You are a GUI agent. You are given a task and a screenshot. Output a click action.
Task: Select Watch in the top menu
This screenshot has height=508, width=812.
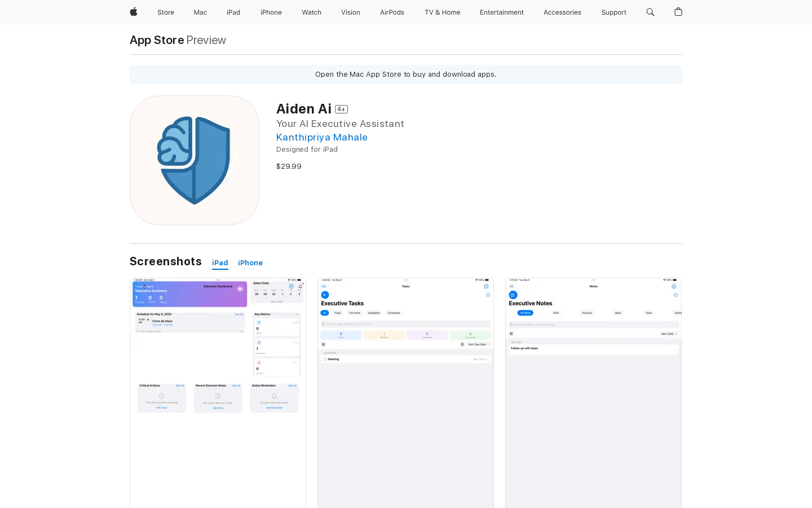point(311,12)
